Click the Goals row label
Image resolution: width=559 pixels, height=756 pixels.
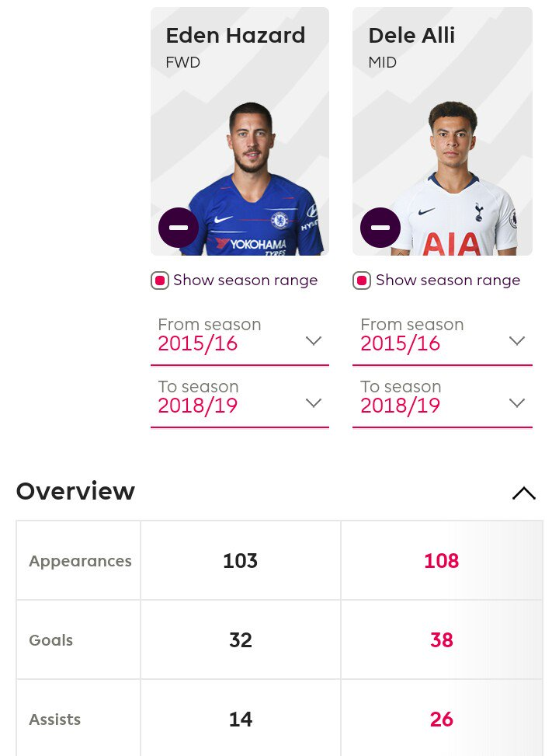pos(50,639)
